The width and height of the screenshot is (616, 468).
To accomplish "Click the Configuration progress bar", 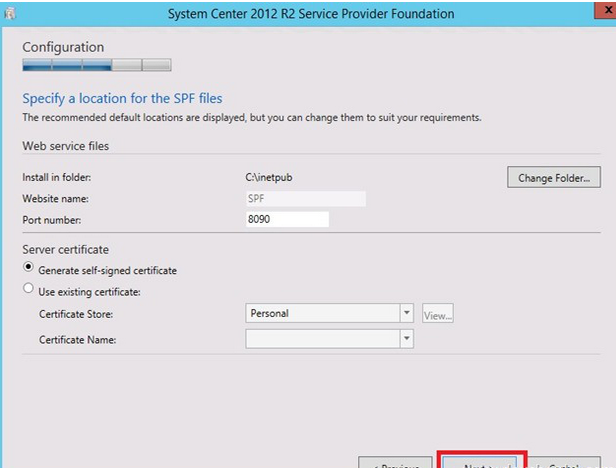I will point(97,65).
